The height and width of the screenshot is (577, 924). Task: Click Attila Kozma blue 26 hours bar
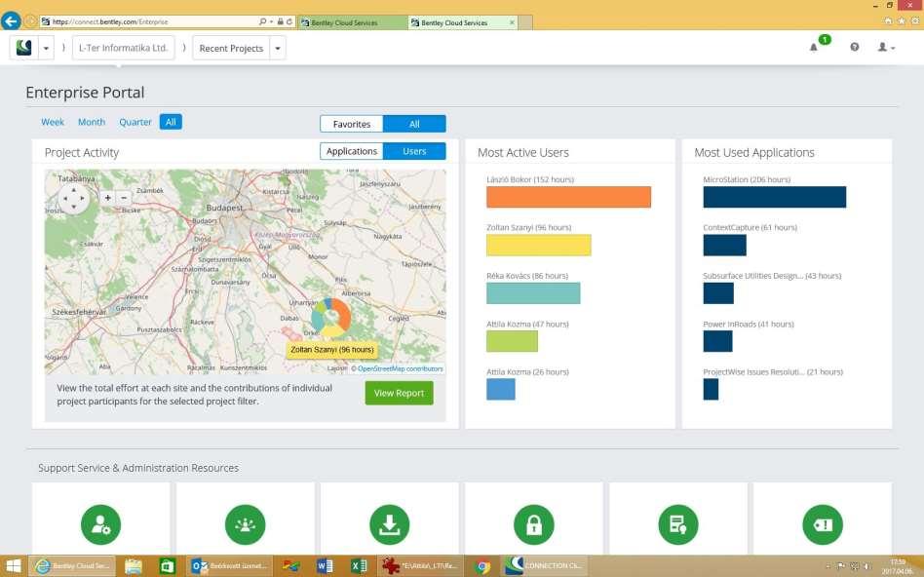pos(501,390)
